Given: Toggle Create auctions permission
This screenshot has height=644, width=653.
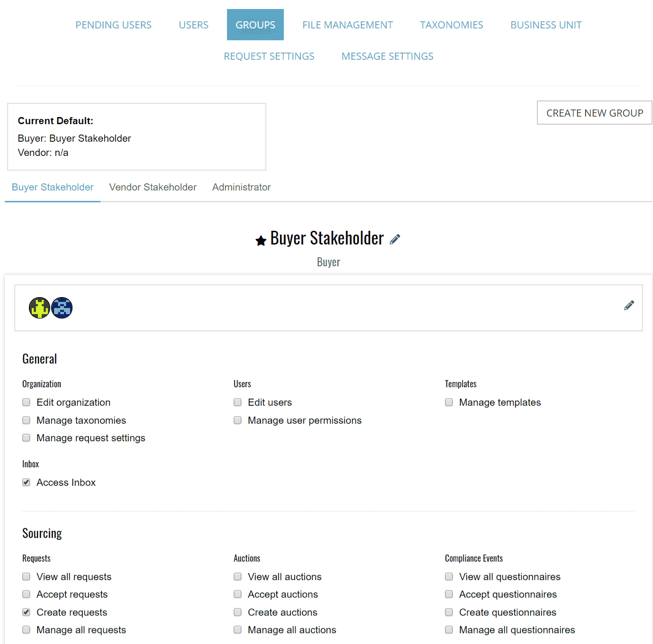Looking at the screenshot, I should 238,612.
